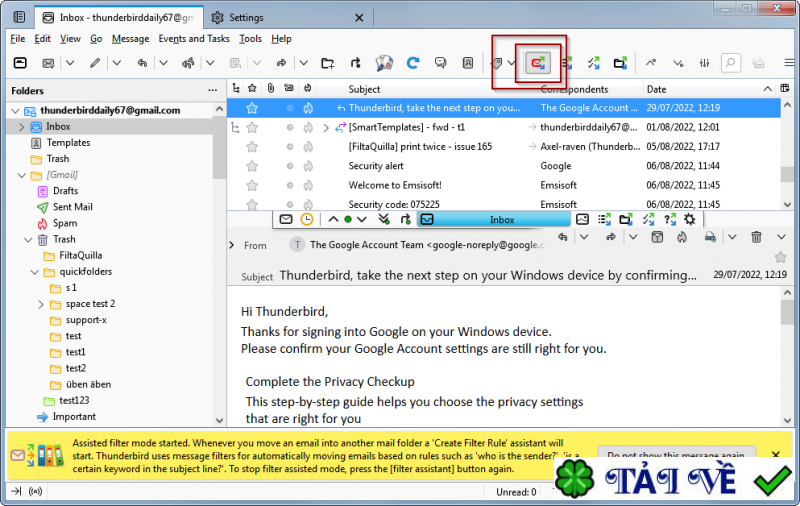Click the envelope icon in QuickFolders bar
Image resolution: width=800 pixels, height=506 pixels.
click(x=286, y=219)
